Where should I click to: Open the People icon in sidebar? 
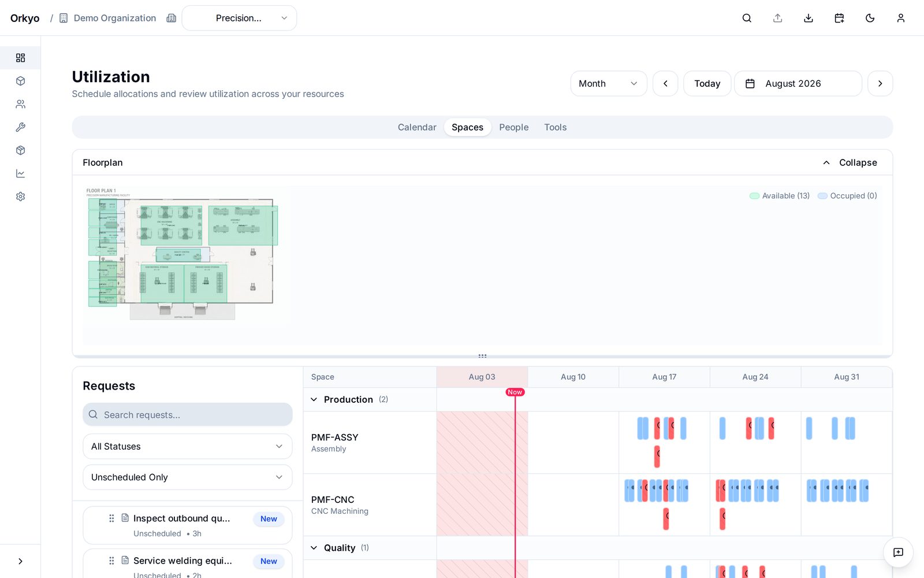point(20,104)
